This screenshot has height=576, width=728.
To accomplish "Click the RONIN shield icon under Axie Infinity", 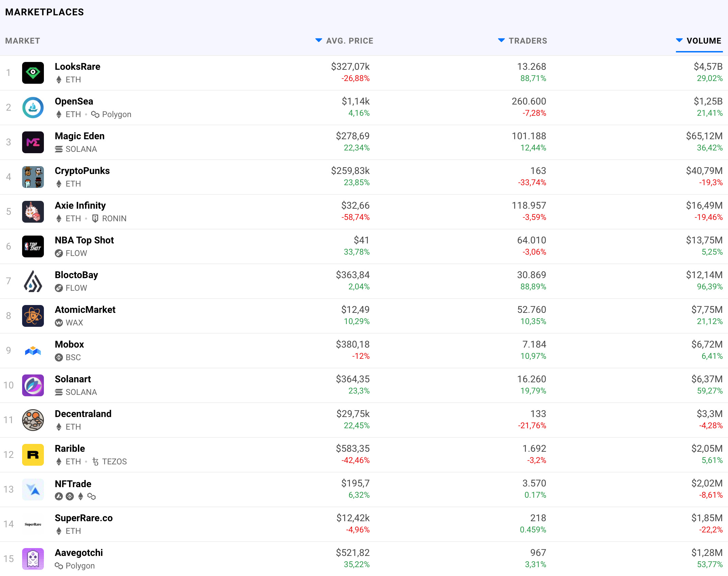I will tap(95, 219).
